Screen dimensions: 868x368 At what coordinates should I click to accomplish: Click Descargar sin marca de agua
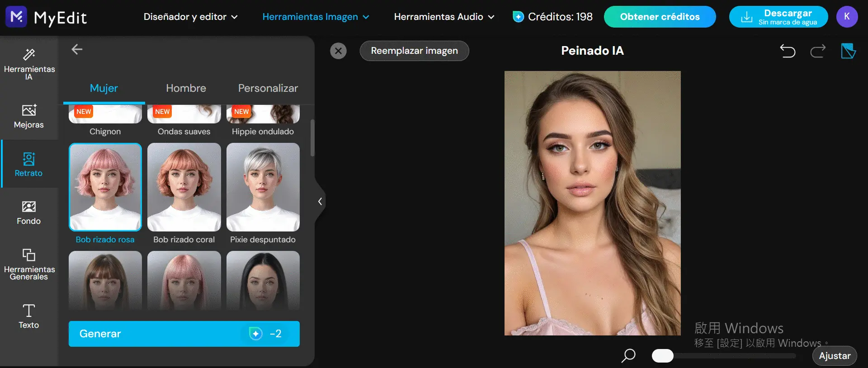778,17
